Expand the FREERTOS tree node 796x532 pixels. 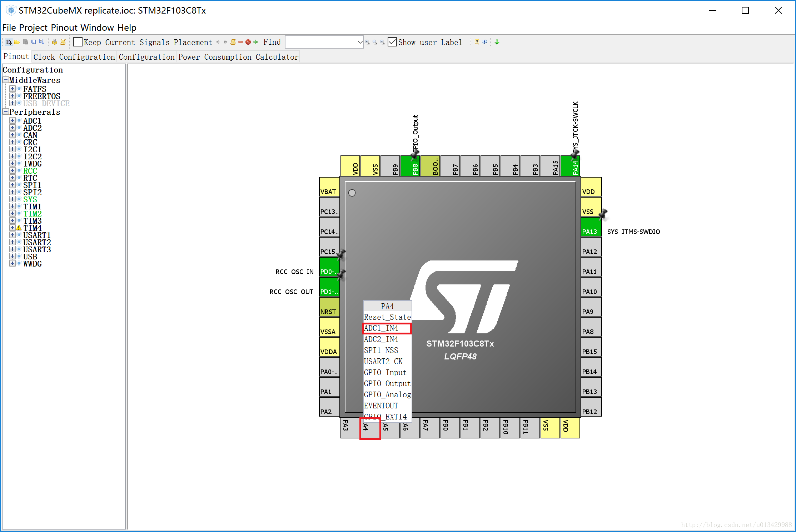(13, 96)
